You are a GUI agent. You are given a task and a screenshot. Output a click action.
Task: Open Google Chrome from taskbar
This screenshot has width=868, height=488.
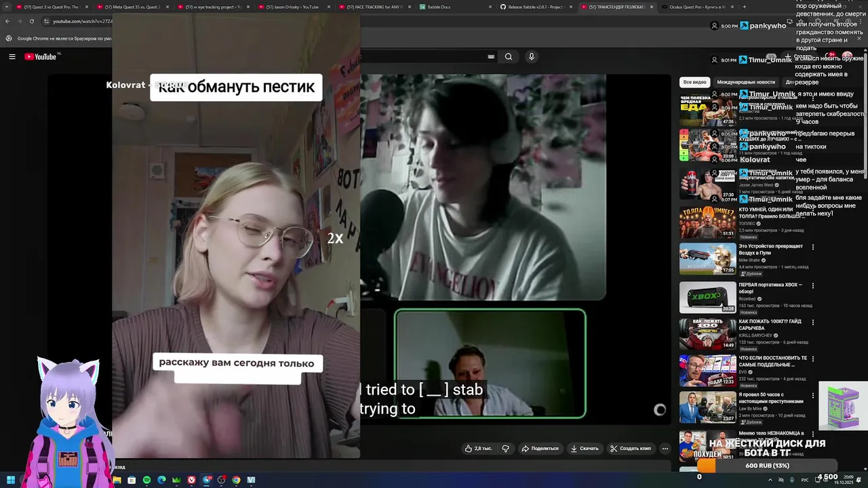(x=236, y=480)
